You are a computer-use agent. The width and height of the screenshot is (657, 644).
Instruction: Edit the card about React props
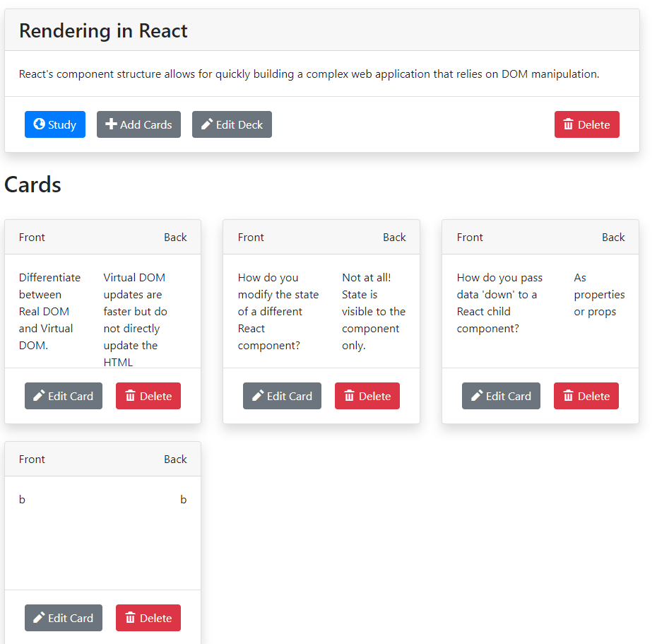pyautogui.click(x=501, y=396)
